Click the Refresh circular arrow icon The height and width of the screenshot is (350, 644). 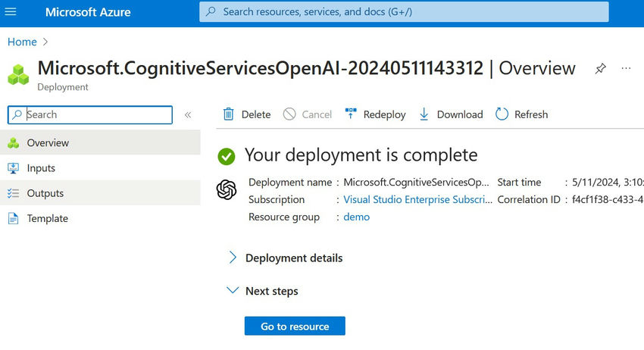coord(502,114)
